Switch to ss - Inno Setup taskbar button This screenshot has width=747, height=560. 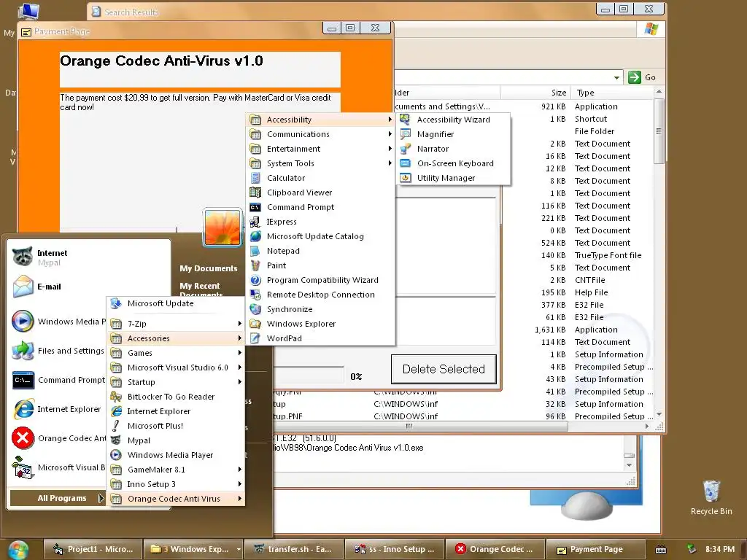click(x=394, y=550)
